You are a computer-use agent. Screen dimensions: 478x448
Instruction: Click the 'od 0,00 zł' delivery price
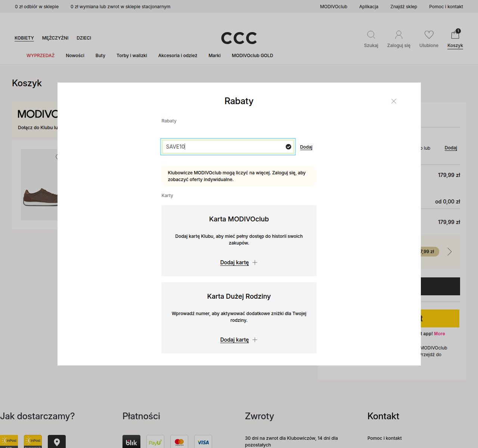447,202
